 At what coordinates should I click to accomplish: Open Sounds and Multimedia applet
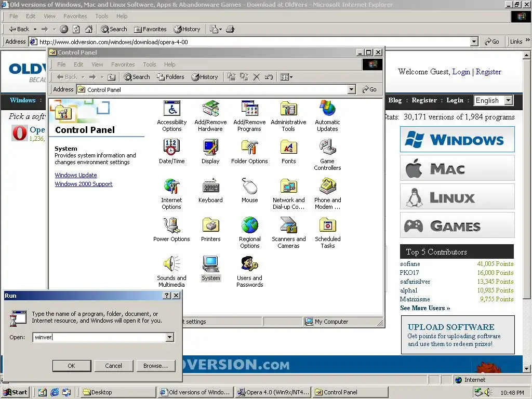pos(171,272)
